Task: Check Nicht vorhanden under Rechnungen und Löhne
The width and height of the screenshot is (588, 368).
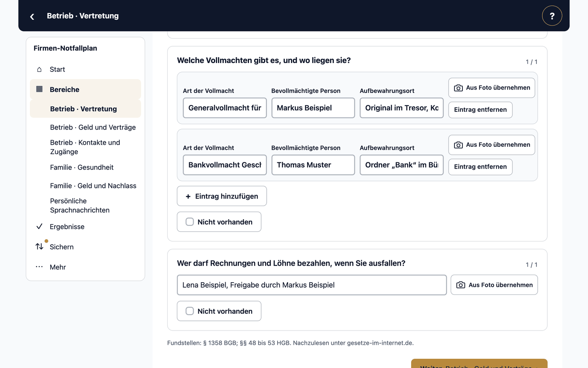Action: [x=190, y=311]
